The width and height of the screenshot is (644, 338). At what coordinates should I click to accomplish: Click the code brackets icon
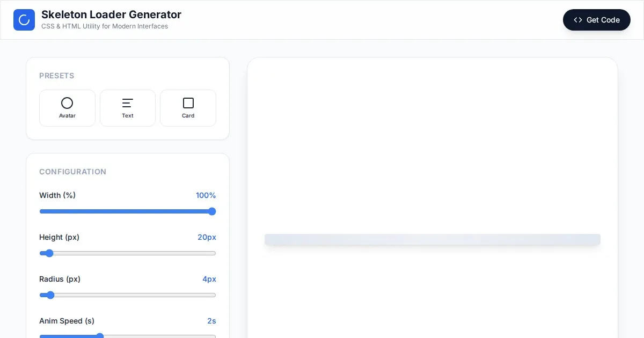pos(578,20)
